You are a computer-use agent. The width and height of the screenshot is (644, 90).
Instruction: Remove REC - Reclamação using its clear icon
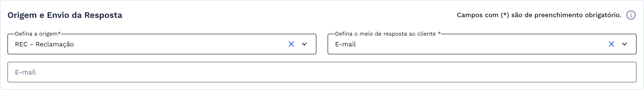click(x=291, y=44)
